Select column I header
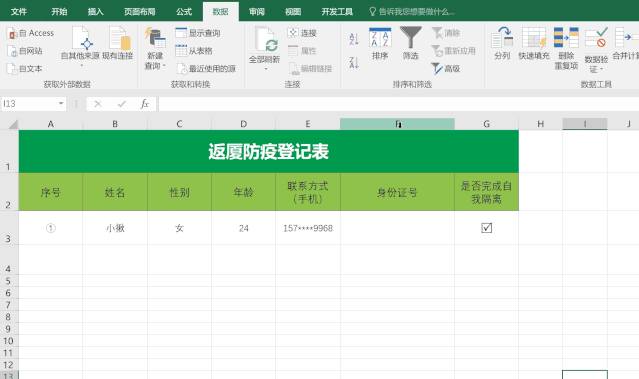Image resolution: width=639 pixels, height=379 pixels. (x=585, y=124)
